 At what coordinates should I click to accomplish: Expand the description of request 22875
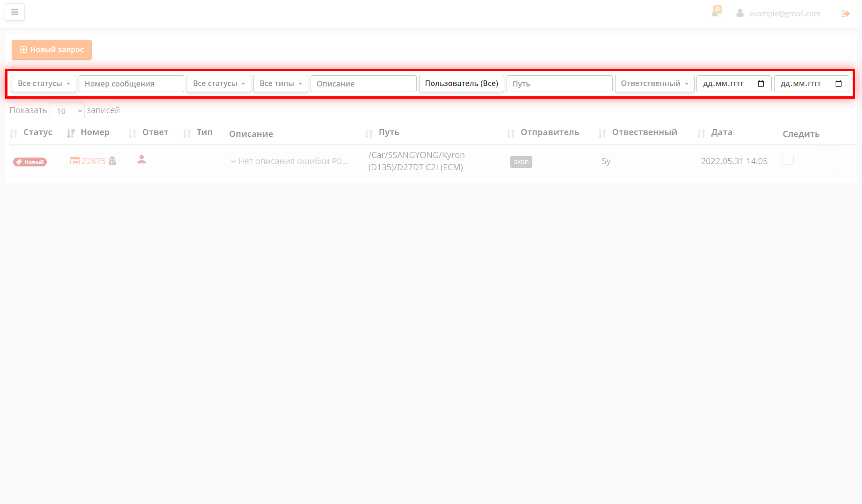[x=233, y=161]
